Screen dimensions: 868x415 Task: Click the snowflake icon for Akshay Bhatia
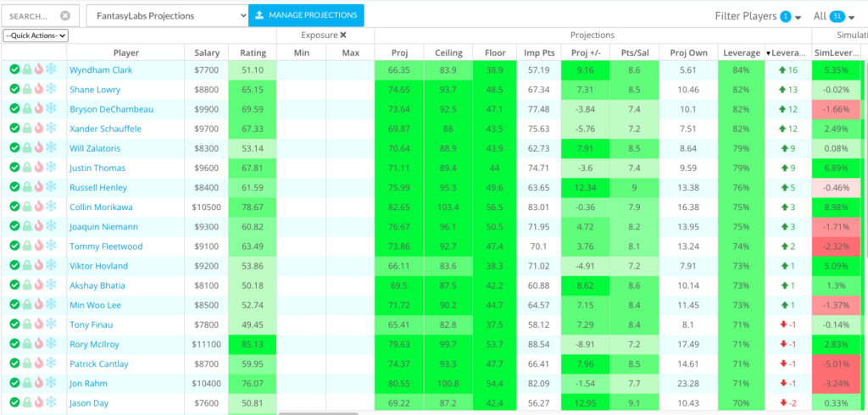click(51, 285)
